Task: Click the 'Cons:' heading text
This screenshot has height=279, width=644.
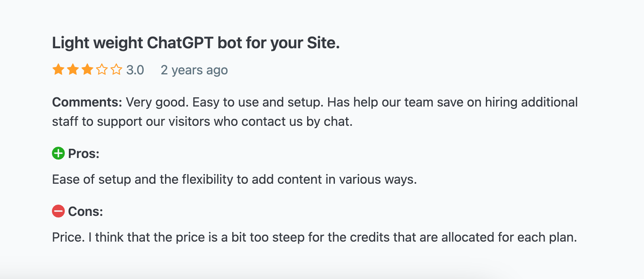Action: [x=85, y=211]
